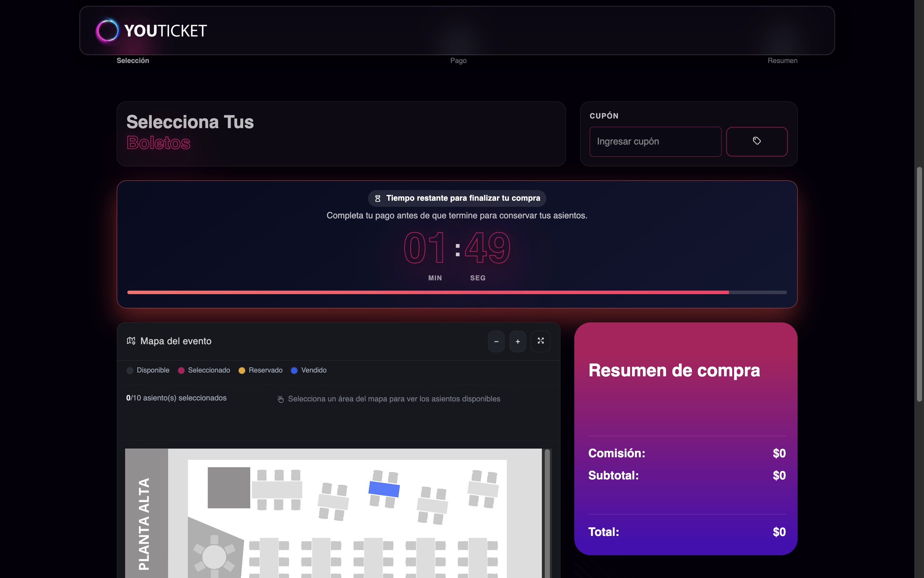
Task: Click the countdown progress bar
Action: tap(457, 293)
